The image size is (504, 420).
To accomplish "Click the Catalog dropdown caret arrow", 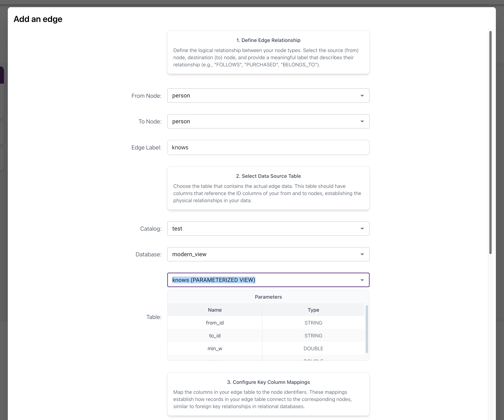I will point(362,229).
